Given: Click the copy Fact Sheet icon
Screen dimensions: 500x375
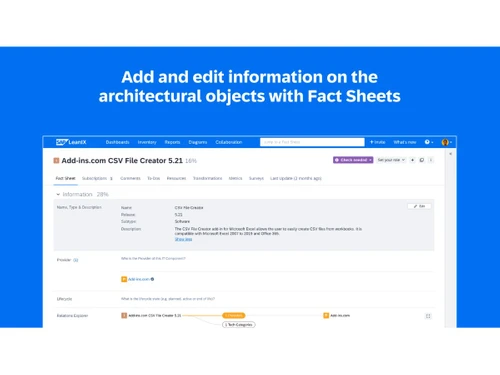Looking at the screenshot, I should click(x=422, y=160).
